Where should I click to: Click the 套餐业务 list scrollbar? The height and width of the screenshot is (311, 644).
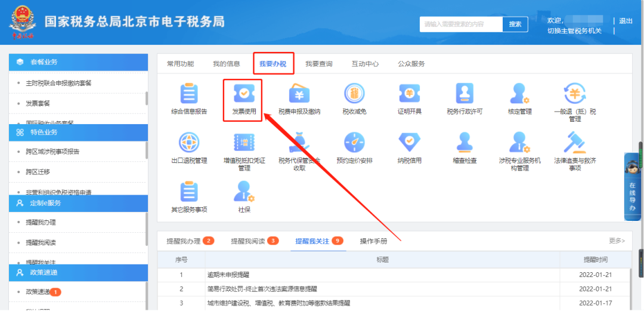coord(147,98)
